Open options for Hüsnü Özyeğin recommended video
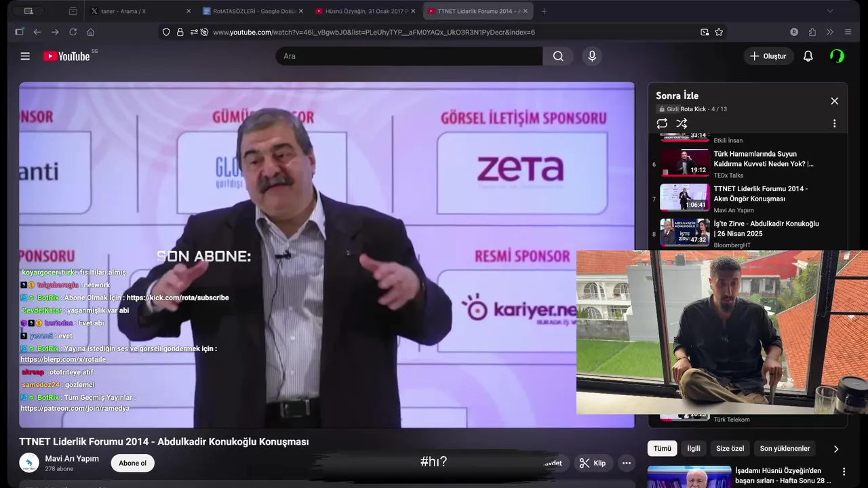 click(844, 472)
